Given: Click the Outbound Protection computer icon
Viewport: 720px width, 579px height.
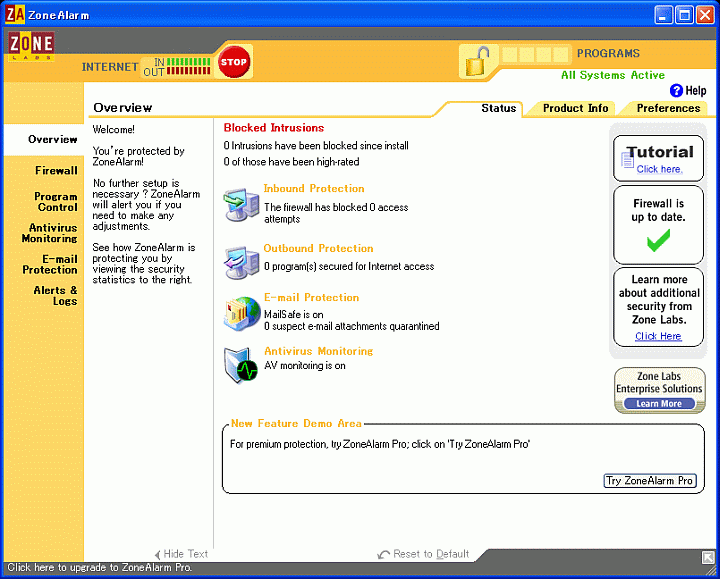Looking at the screenshot, I should (x=241, y=262).
